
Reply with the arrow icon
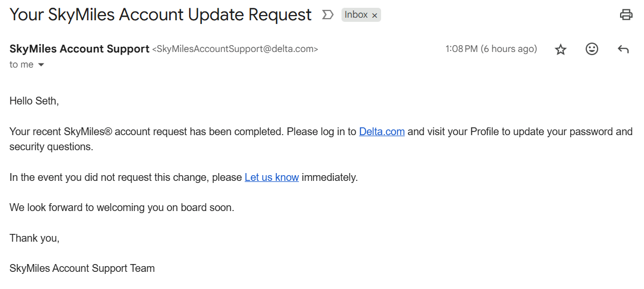[623, 49]
